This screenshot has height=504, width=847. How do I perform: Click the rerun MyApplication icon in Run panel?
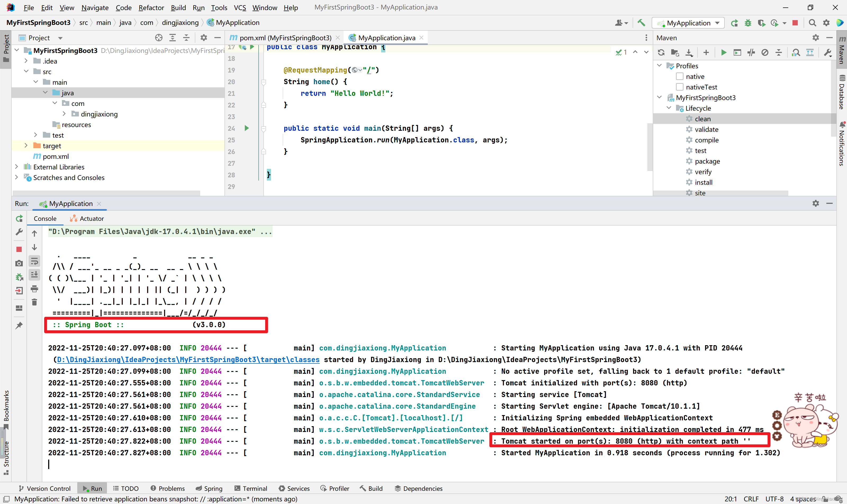pyautogui.click(x=19, y=218)
